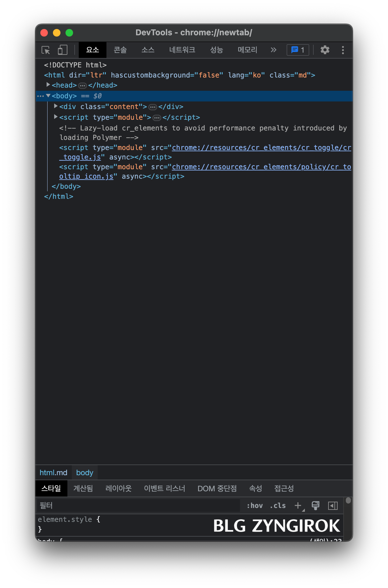Viewport: 388px width, 588px height.
Task: Switch to the 성능 tab
Action: tap(217, 50)
